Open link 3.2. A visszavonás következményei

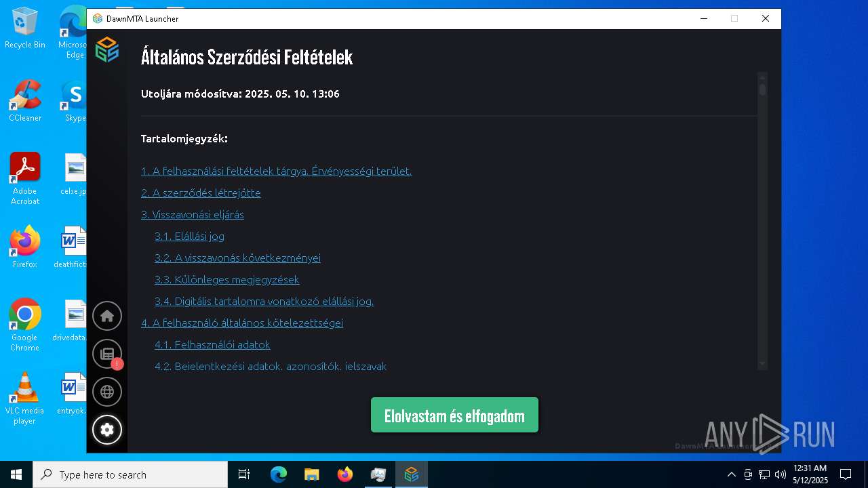(237, 258)
